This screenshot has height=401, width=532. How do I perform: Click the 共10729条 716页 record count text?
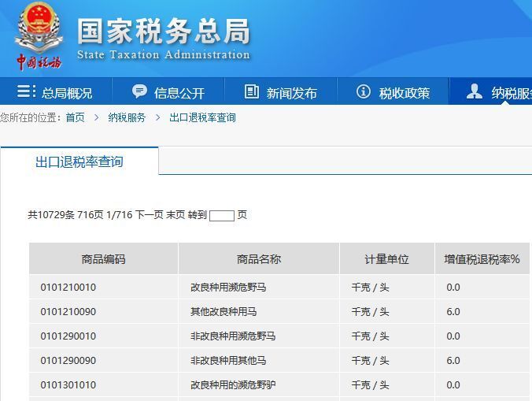[x=66, y=214]
